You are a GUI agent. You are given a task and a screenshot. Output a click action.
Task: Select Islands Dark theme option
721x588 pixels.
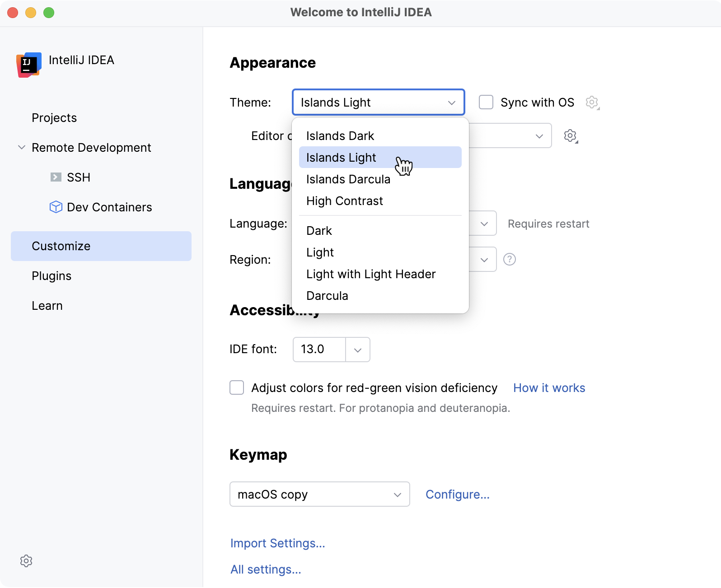click(380, 135)
